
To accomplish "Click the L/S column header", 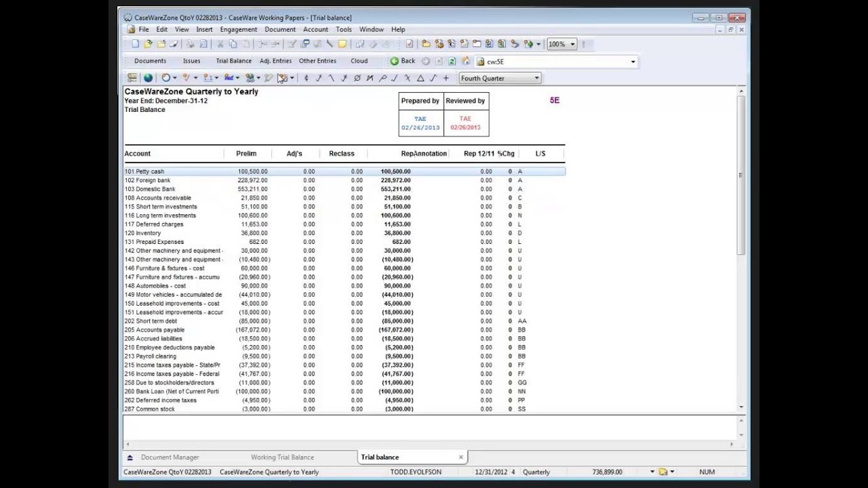I will pyautogui.click(x=540, y=154).
